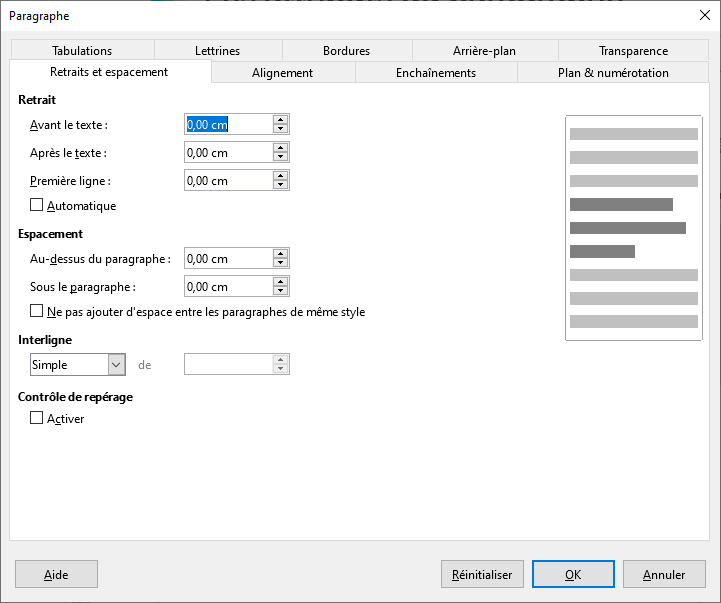Decrease Sous le paragraphe spacing value

[x=281, y=291]
